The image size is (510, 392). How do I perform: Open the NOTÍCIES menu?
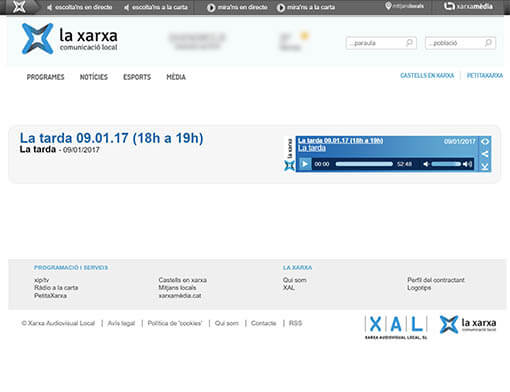[x=94, y=77]
